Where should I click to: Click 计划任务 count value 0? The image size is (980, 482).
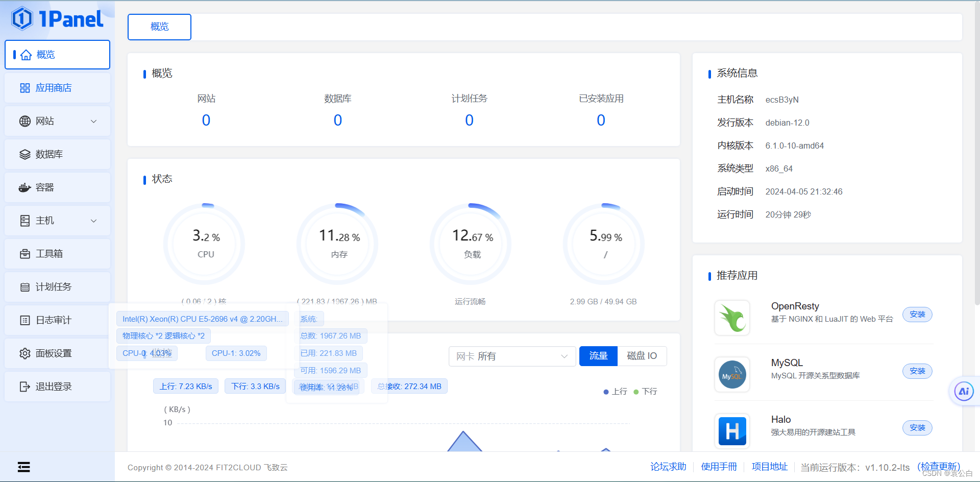(470, 120)
